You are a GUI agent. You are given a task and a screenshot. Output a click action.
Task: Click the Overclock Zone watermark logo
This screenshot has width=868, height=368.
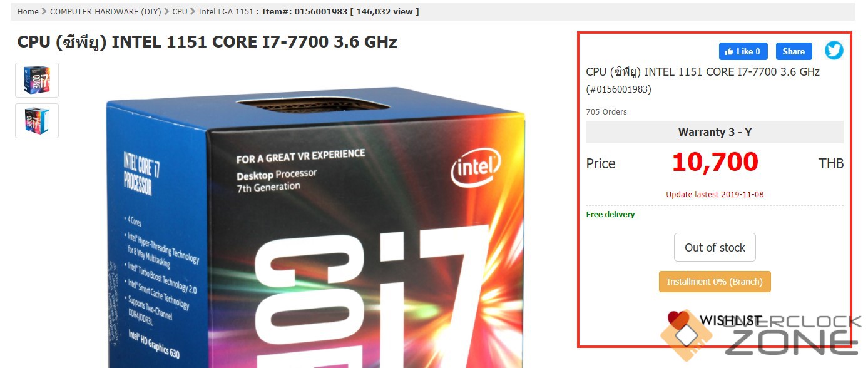(761, 337)
